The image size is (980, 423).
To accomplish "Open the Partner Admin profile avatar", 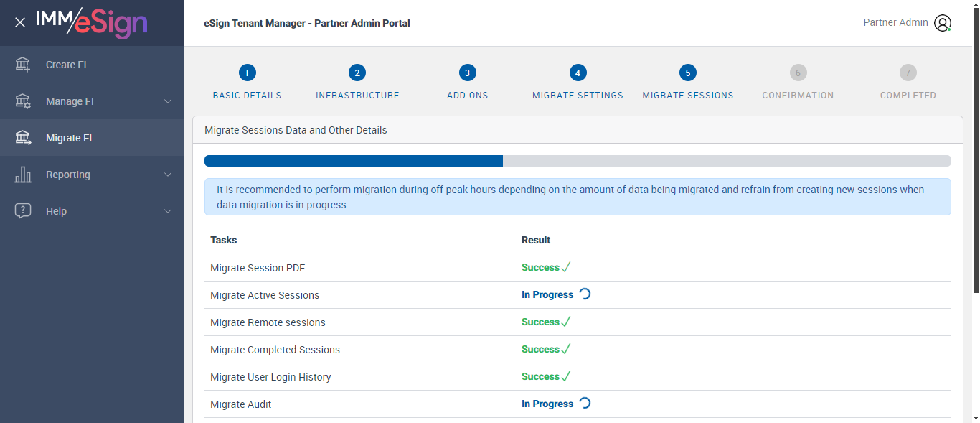I will [942, 23].
